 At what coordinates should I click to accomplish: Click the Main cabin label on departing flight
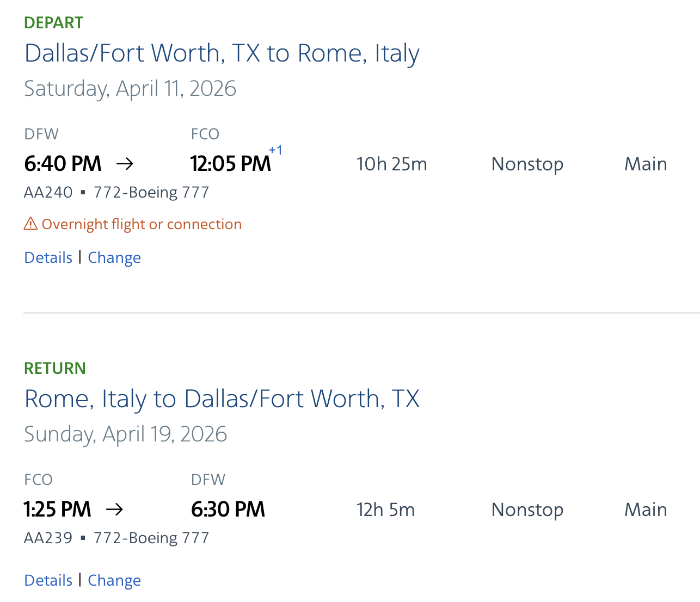pos(646,164)
